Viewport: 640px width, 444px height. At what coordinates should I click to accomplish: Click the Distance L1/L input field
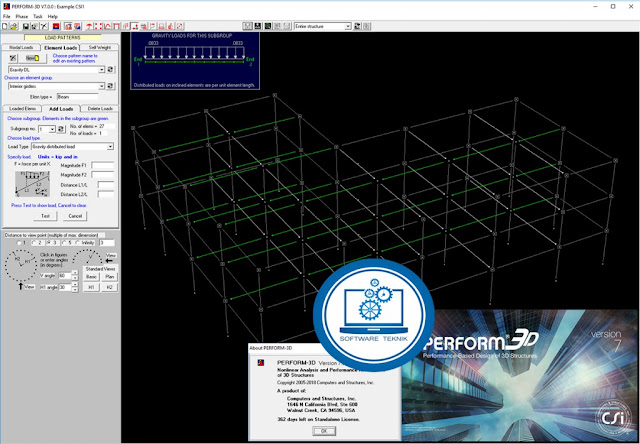coord(106,185)
